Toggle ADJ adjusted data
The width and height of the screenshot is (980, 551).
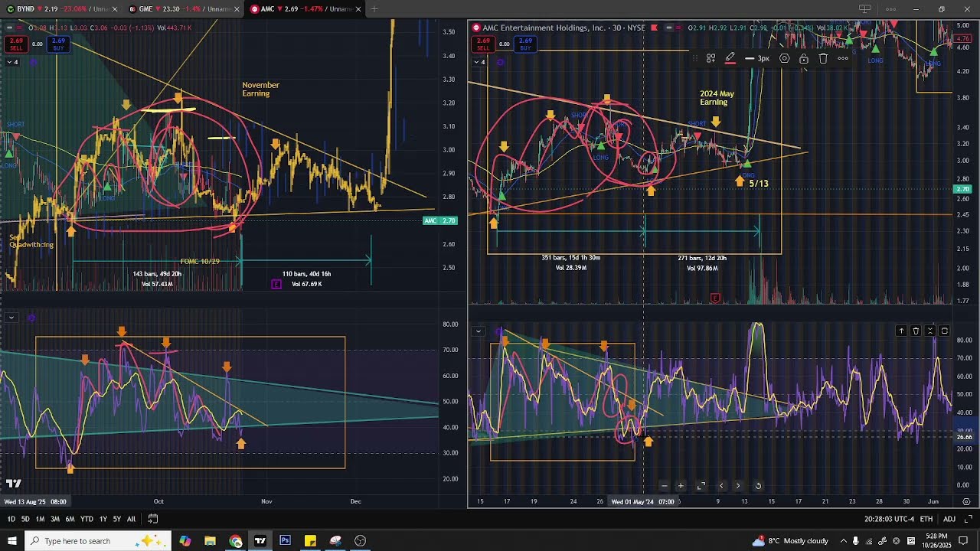(x=949, y=519)
